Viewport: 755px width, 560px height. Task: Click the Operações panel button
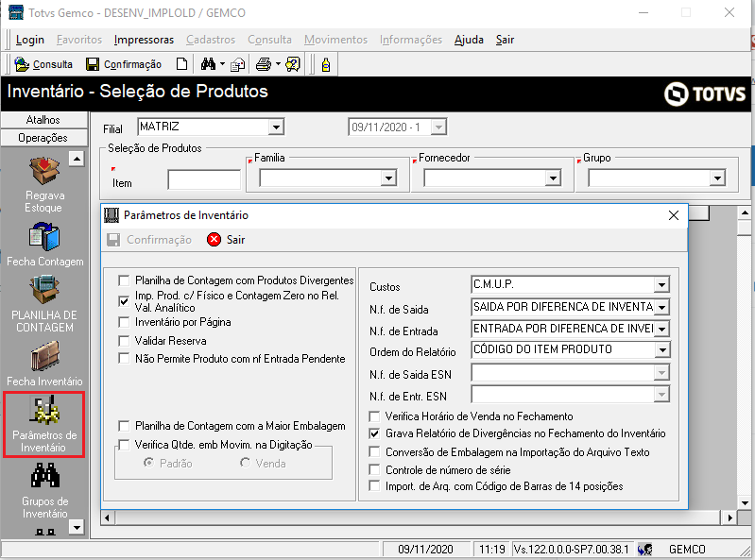44,138
